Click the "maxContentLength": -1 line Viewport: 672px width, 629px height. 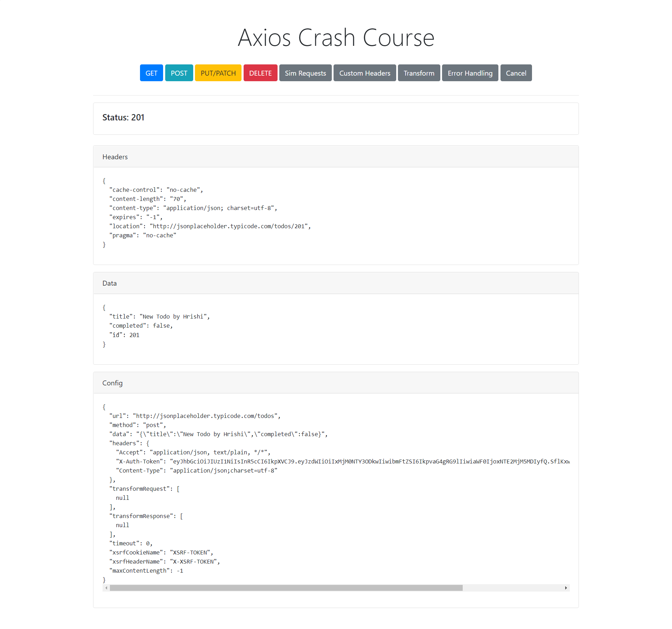[x=146, y=571]
